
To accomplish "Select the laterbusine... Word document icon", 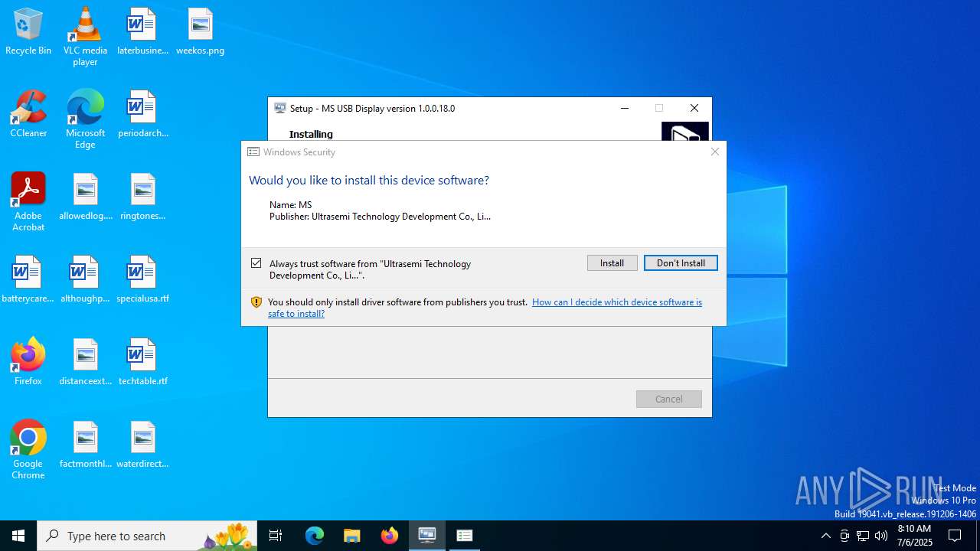I will pos(142,32).
